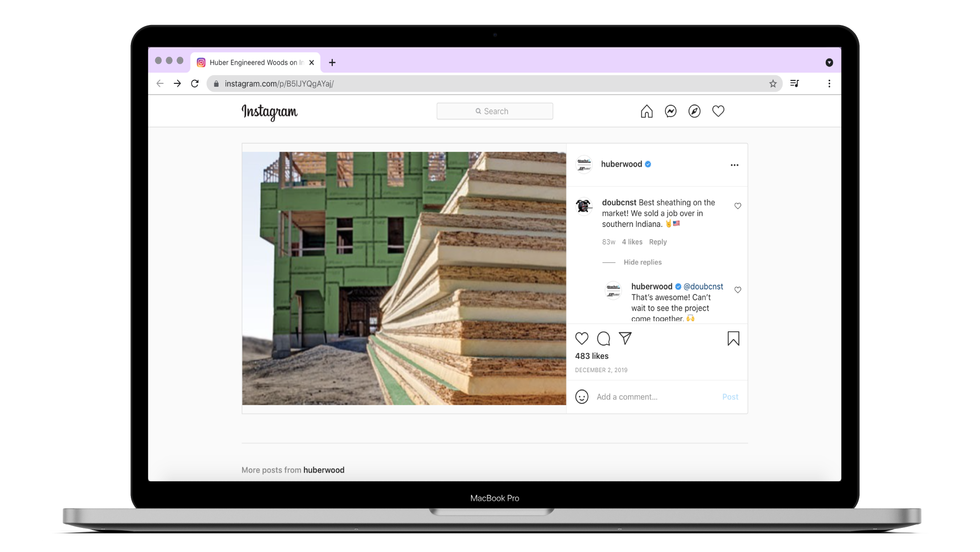Bookmark this page with star icon
The image size is (980, 552).
click(773, 84)
